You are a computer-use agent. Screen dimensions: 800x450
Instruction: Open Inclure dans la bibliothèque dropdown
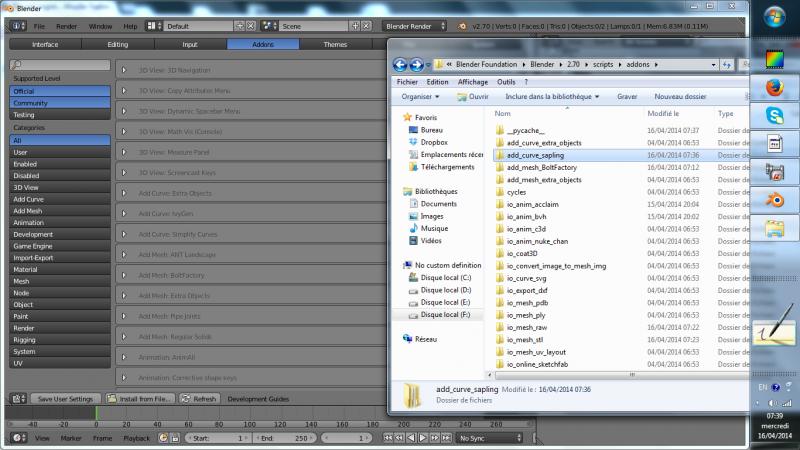click(552, 96)
